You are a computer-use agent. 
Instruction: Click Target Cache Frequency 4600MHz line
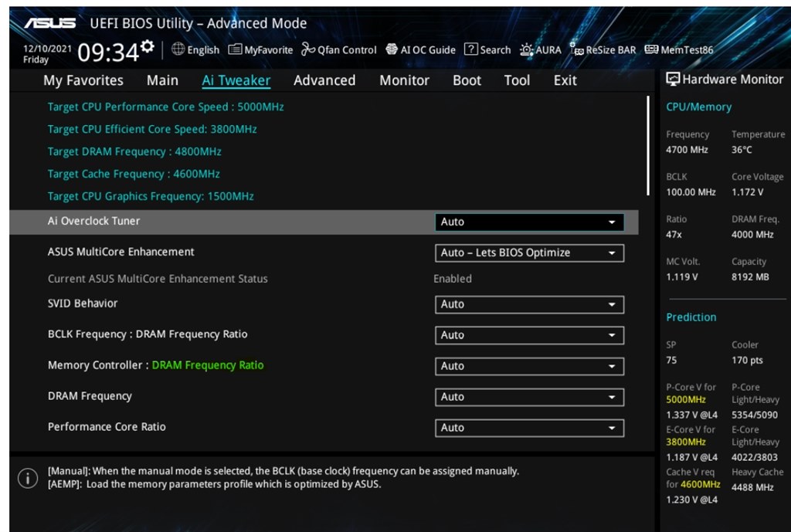tap(134, 174)
